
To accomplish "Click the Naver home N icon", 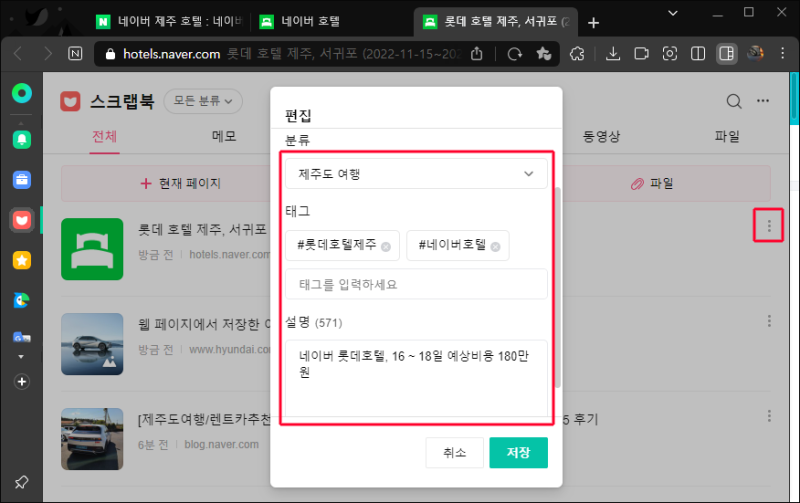I will pyautogui.click(x=75, y=54).
